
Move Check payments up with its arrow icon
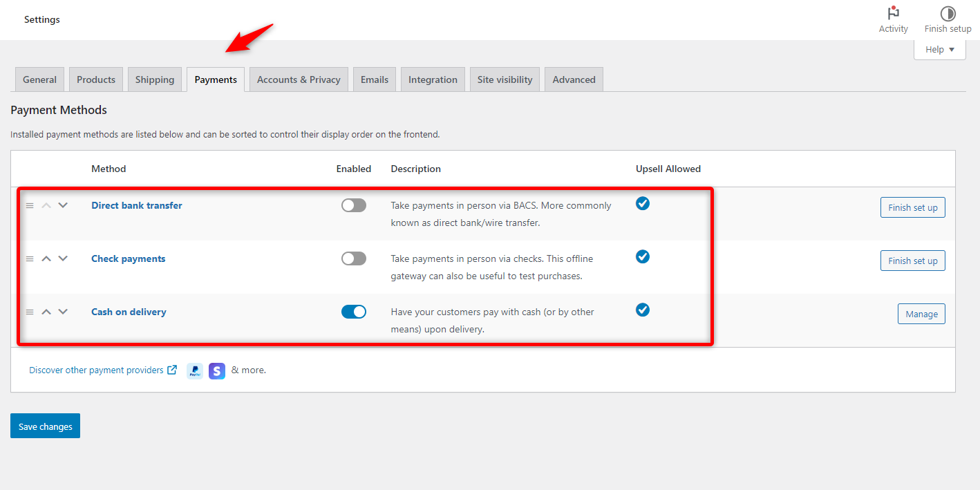coord(46,258)
